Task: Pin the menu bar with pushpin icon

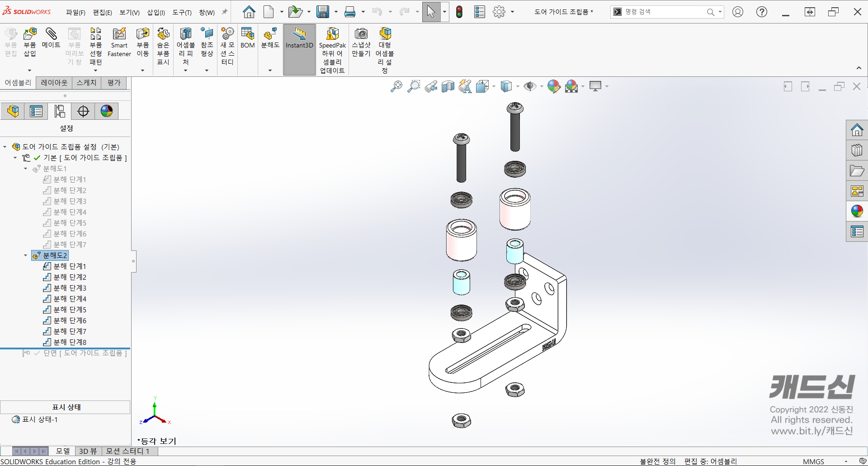Action: click(x=224, y=12)
